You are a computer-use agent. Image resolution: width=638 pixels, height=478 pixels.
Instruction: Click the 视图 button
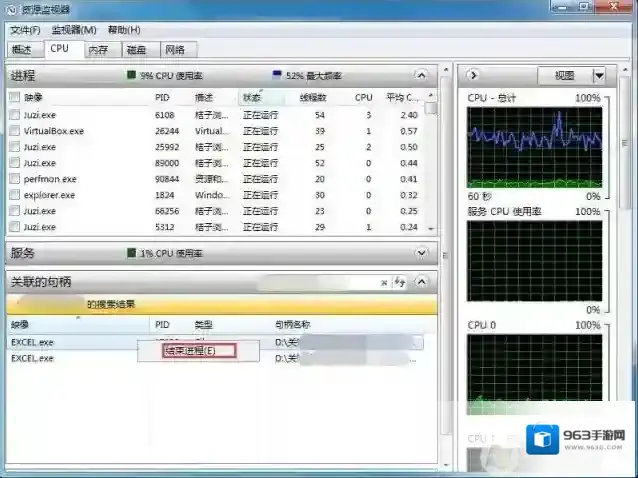pyautogui.click(x=564, y=75)
